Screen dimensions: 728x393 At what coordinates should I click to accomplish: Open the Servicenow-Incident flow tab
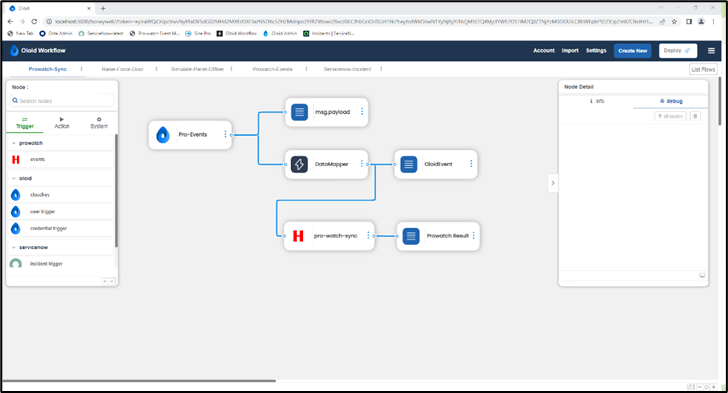347,69
